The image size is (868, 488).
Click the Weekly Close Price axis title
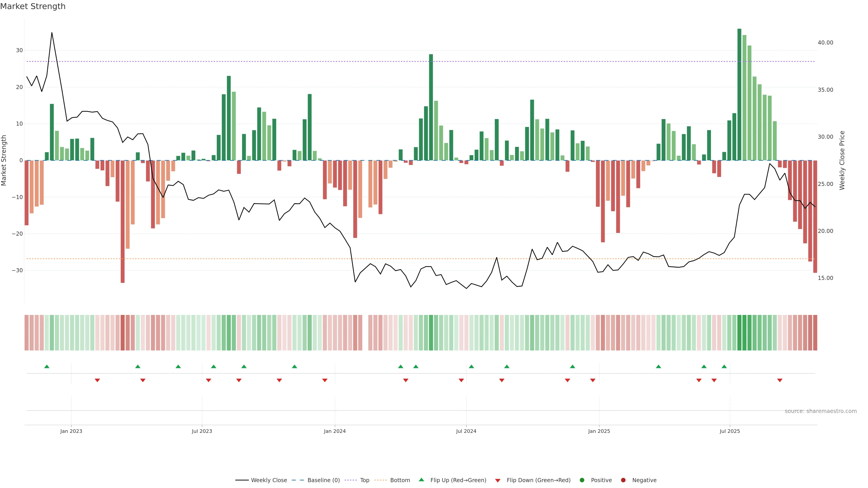pyautogui.click(x=842, y=160)
